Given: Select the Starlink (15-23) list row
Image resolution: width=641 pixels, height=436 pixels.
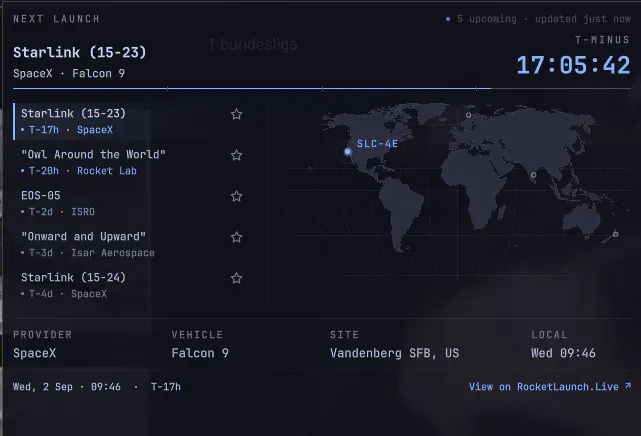Looking at the screenshot, I should [132, 121].
